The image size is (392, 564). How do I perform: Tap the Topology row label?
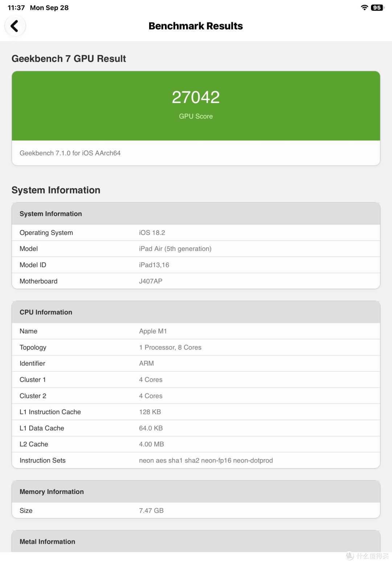tap(33, 347)
